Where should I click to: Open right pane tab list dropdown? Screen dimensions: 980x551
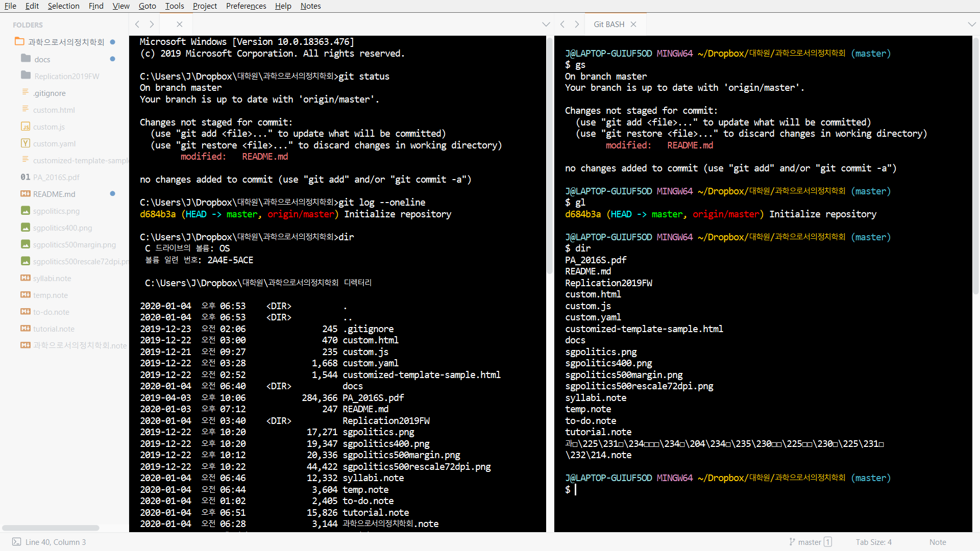972,24
